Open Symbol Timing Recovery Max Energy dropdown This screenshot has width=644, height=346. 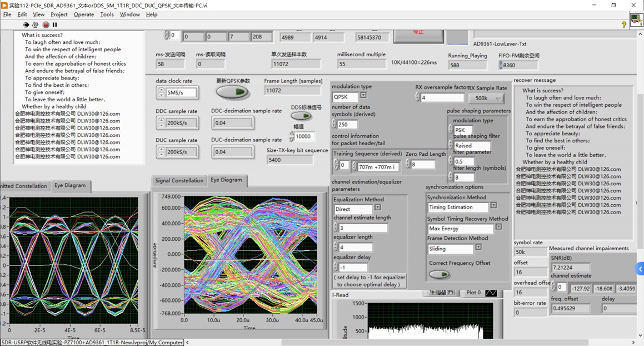[498, 227]
